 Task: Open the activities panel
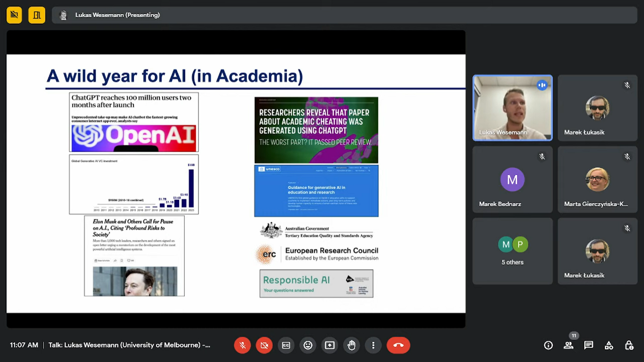point(609,346)
